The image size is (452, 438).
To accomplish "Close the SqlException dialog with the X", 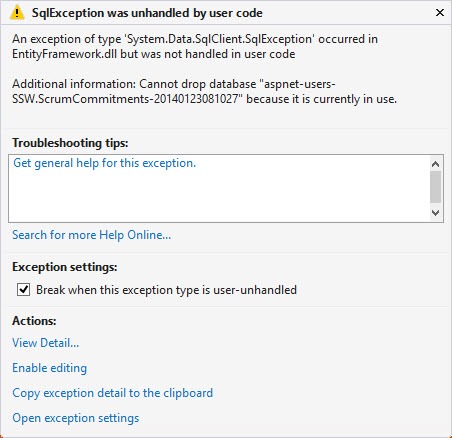I will coord(440,13).
